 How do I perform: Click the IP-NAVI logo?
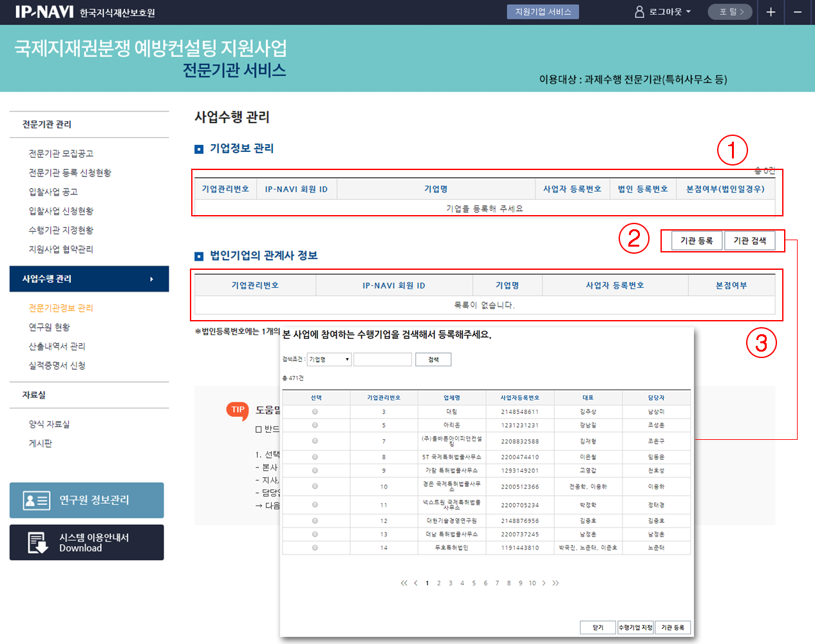(x=44, y=12)
